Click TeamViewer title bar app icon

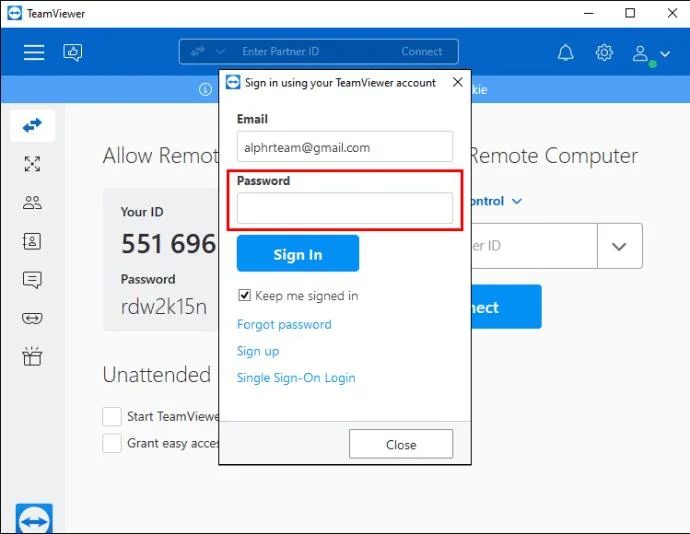15,13
